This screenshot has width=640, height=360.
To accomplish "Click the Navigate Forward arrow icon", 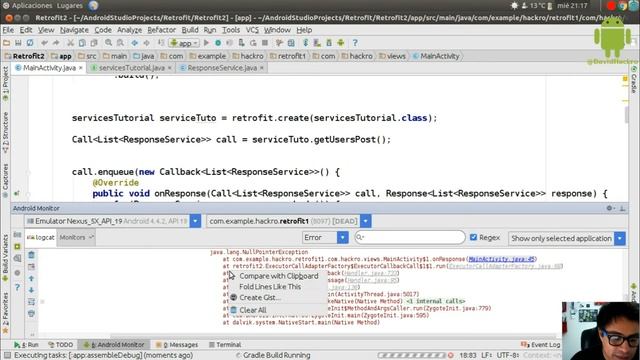I will click(x=146, y=43).
